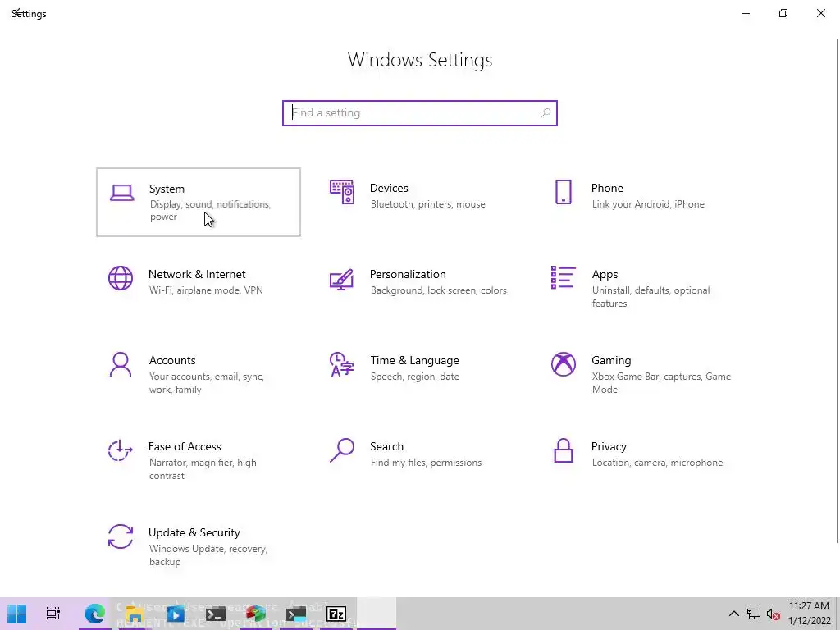The width and height of the screenshot is (840, 630).
Task: Open the Gaming Xbox icon
Action: tap(563, 364)
